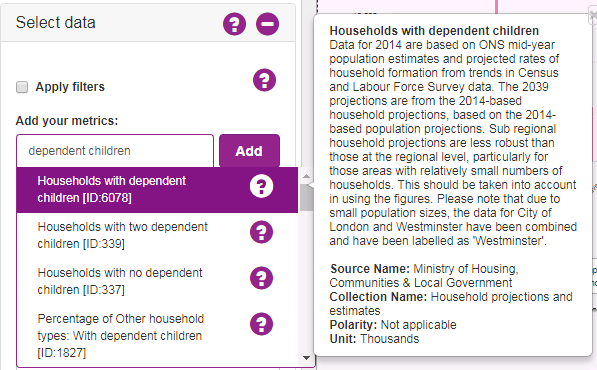This screenshot has height=370, width=597.
Task: Select Households with two dependent children ID:339
Action: click(157, 235)
